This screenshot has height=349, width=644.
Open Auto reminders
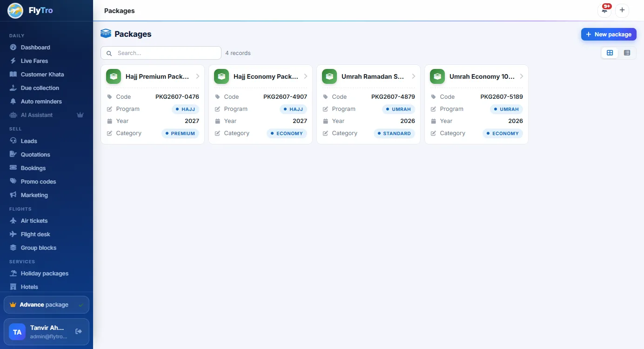[x=47, y=101]
